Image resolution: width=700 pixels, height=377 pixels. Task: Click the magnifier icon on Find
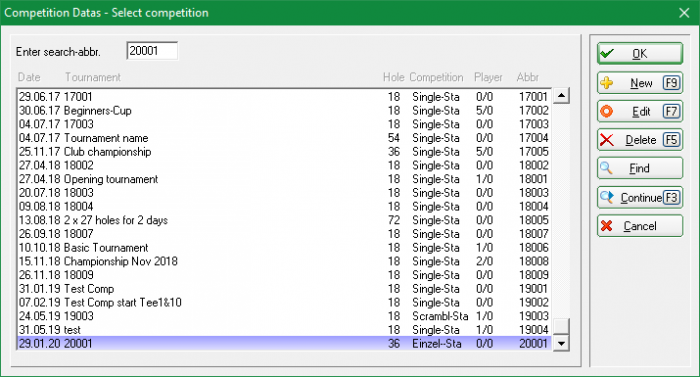pos(606,168)
